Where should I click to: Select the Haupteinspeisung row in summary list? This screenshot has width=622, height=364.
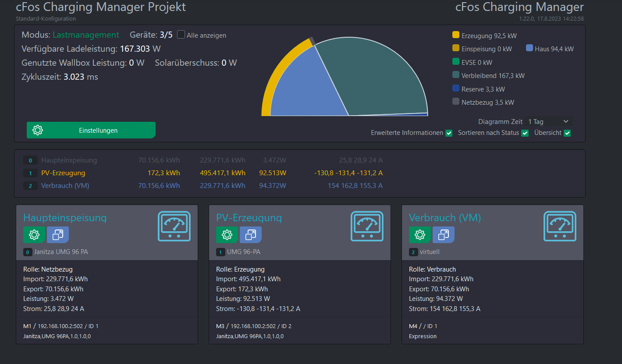tap(203, 161)
